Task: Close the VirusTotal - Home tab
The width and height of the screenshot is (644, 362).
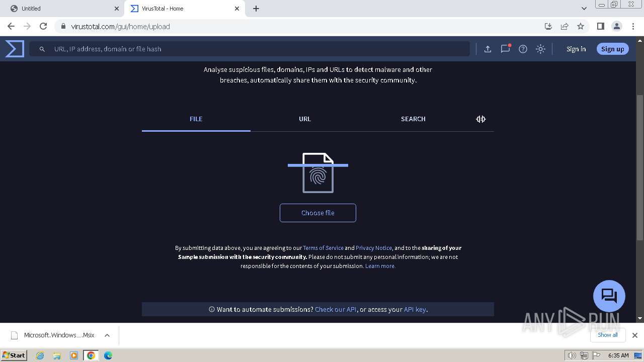Action: click(237, 9)
